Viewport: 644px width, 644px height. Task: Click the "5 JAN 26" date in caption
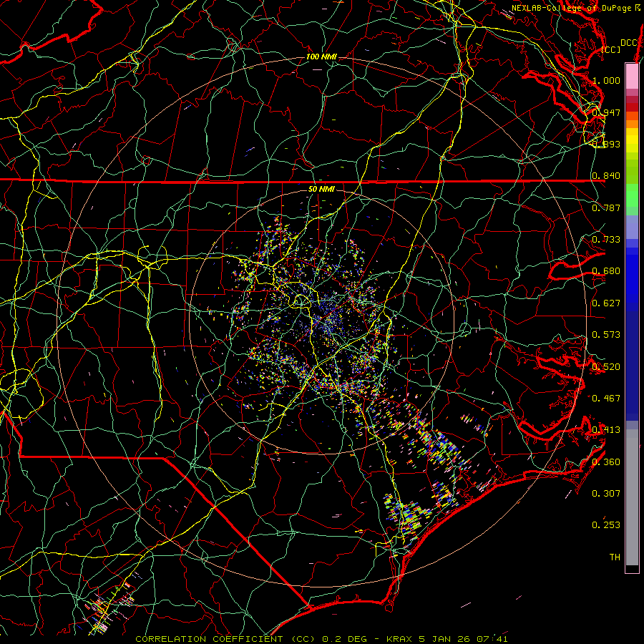click(444, 639)
